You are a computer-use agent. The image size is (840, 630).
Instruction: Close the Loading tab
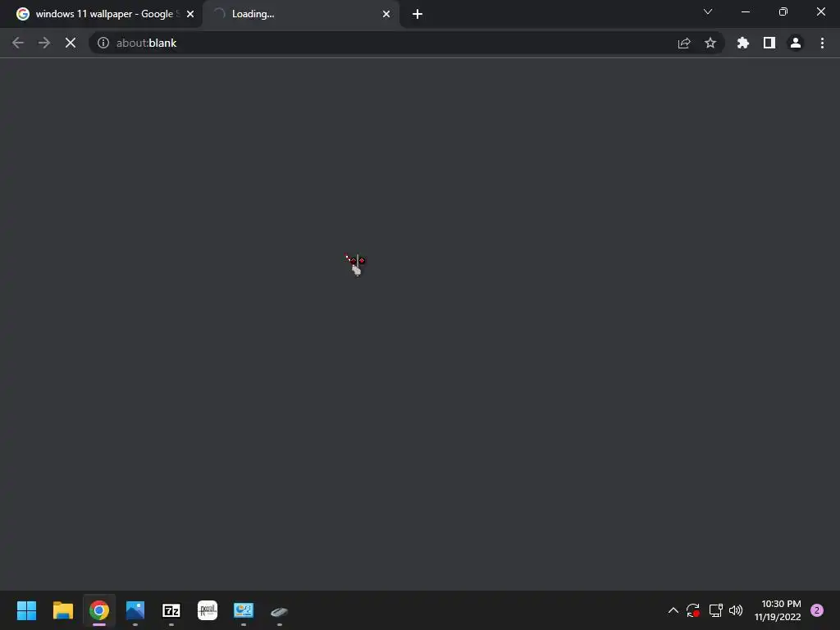[x=386, y=15]
